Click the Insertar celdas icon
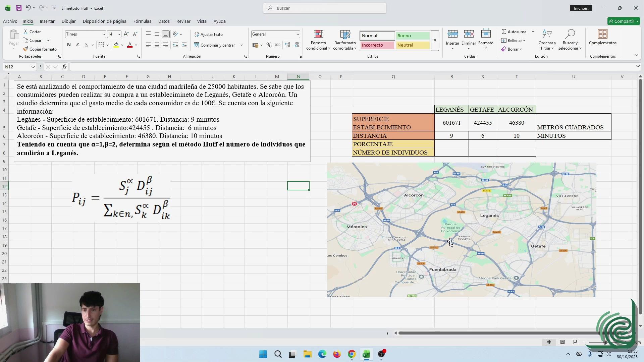The width and height of the screenshot is (644, 362). pos(452,34)
